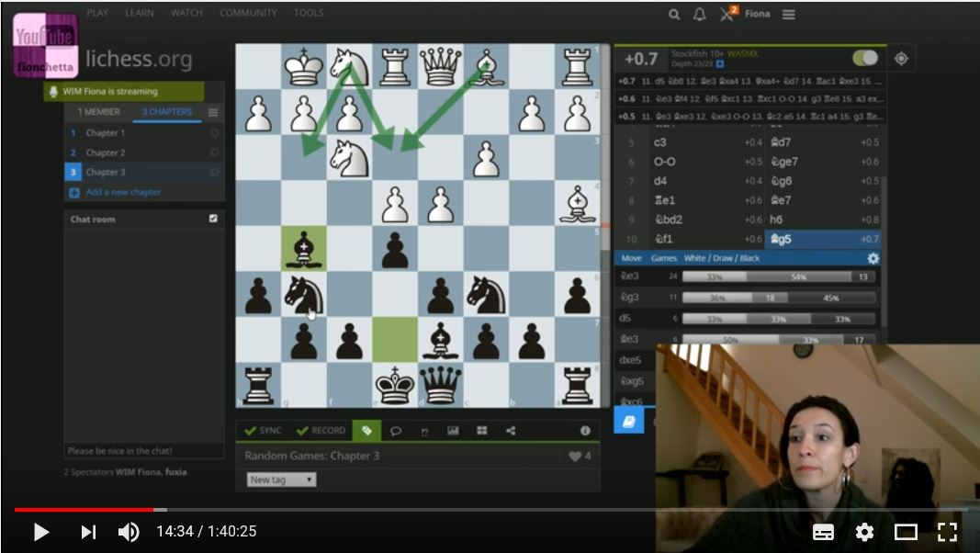The width and height of the screenshot is (980, 553).
Task: Open the LEARN menu
Action: tap(140, 13)
